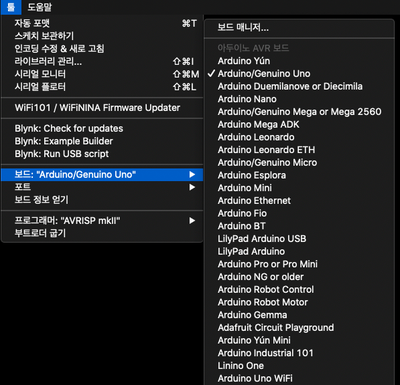The image size is (400, 385).
Task: Open the 도움말 menu
Action: pos(40,7)
